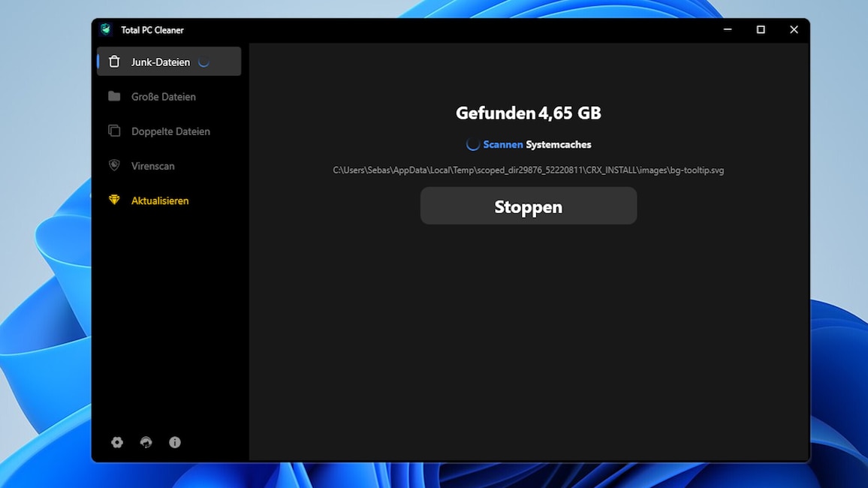Image resolution: width=868 pixels, height=488 pixels.
Task: Click the Total PC Cleaner logo icon
Action: [x=106, y=29]
